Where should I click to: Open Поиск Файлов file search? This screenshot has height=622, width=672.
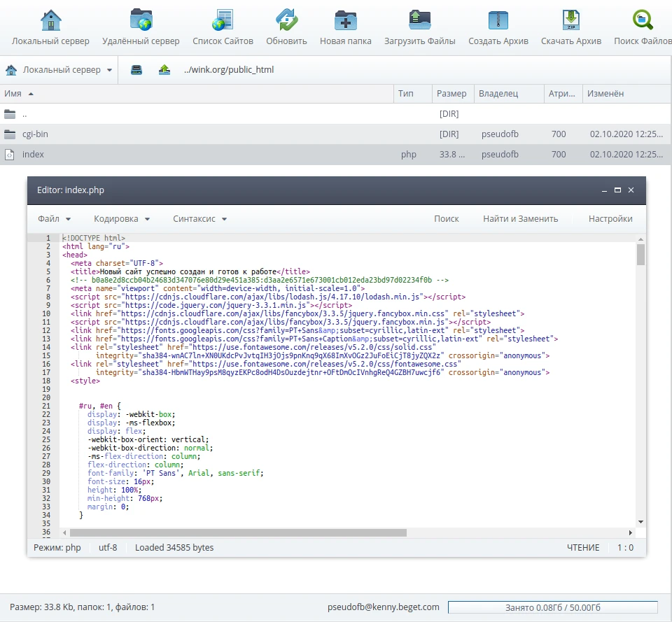(x=642, y=20)
